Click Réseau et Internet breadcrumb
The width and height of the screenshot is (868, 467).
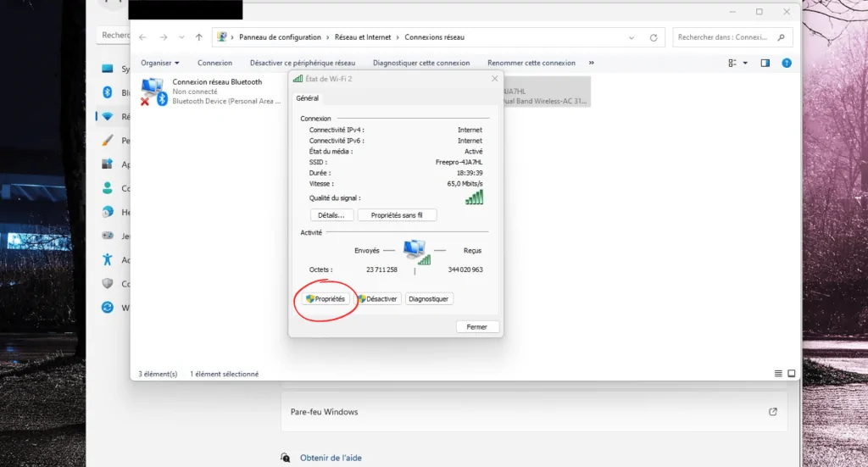tap(363, 37)
